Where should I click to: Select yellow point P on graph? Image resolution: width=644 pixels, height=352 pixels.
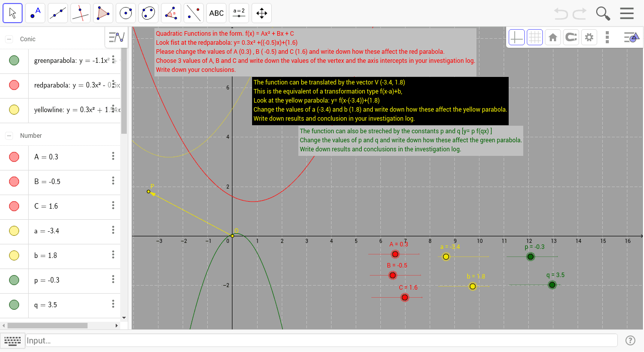[148, 191]
